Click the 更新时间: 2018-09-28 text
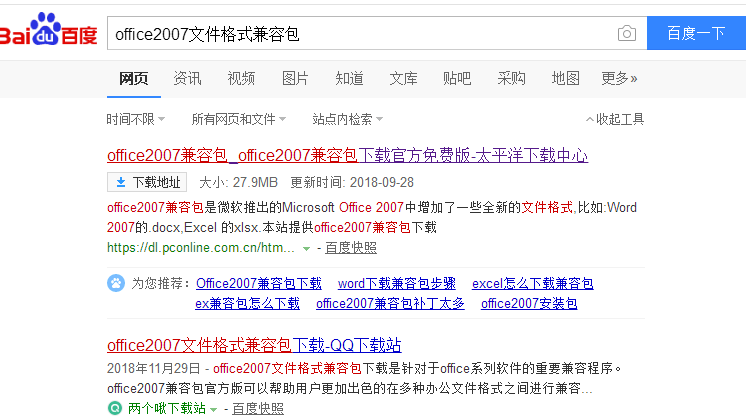Image resolution: width=746 pixels, height=416 pixels. click(352, 182)
